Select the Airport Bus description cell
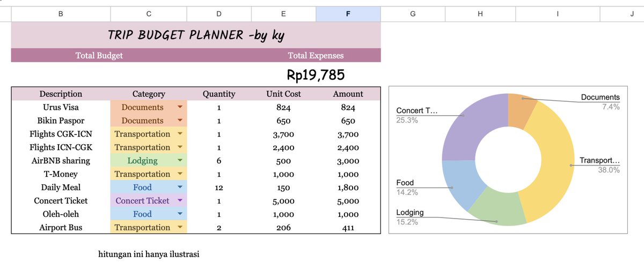The width and height of the screenshot is (644, 270). point(61,228)
